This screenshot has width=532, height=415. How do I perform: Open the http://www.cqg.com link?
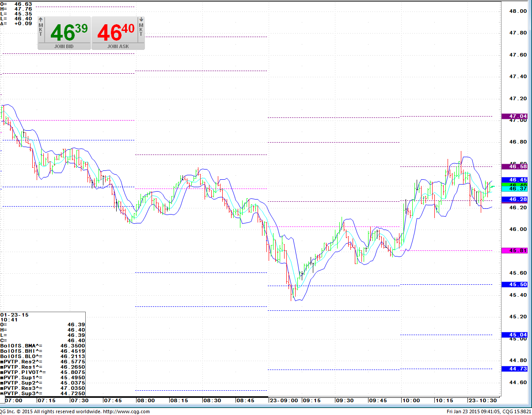[126, 411]
